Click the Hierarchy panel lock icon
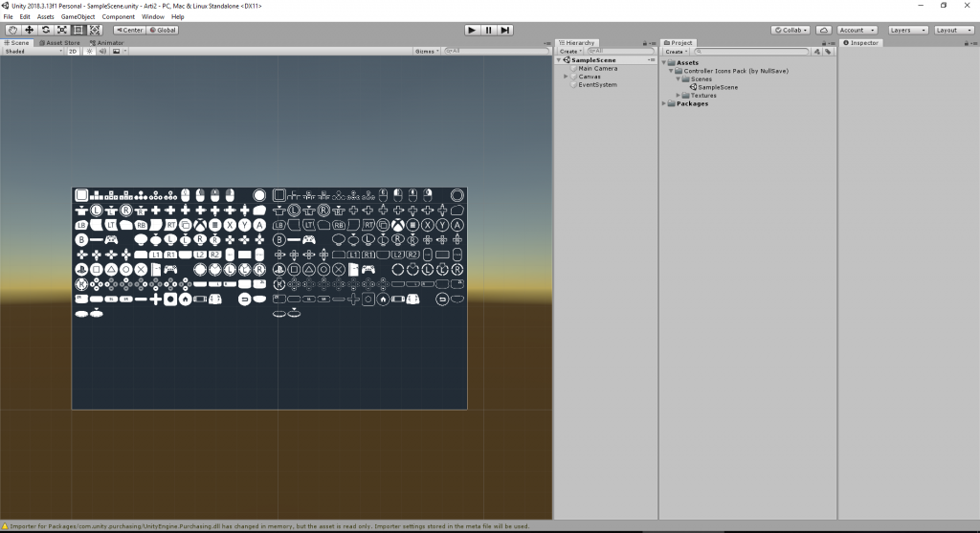The image size is (980, 533). [x=644, y=43]
